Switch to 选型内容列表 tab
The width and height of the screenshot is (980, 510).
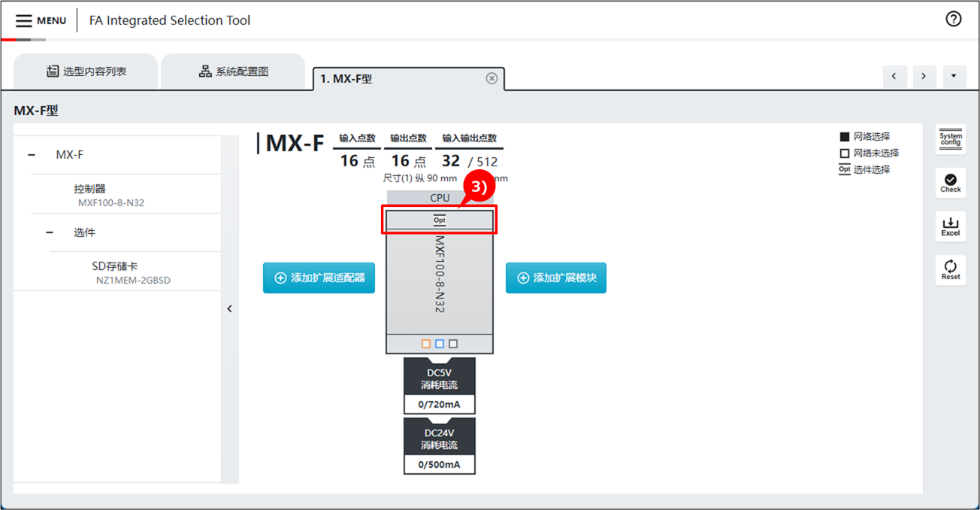tap(86, 71)
